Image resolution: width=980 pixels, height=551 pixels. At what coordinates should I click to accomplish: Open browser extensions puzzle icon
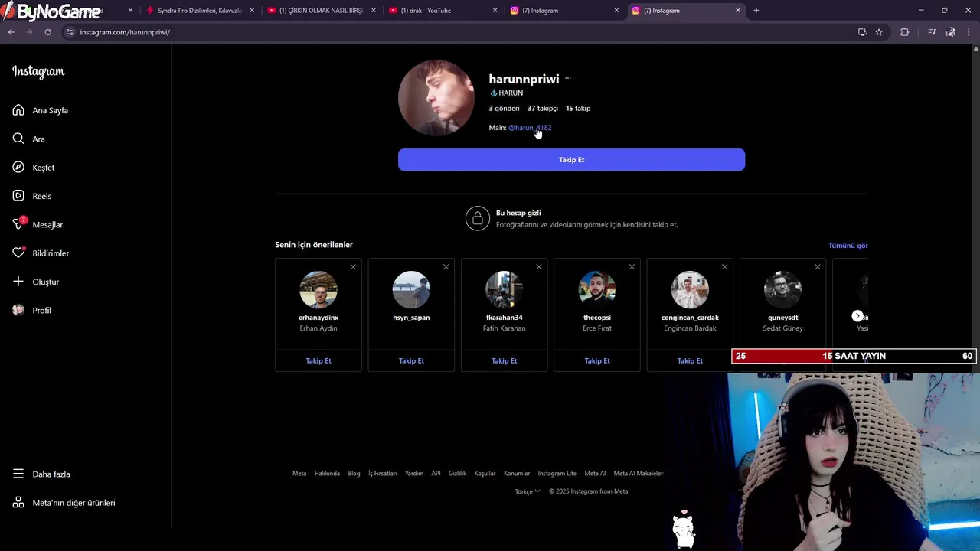pyautogui.click(x=904, y=32)
